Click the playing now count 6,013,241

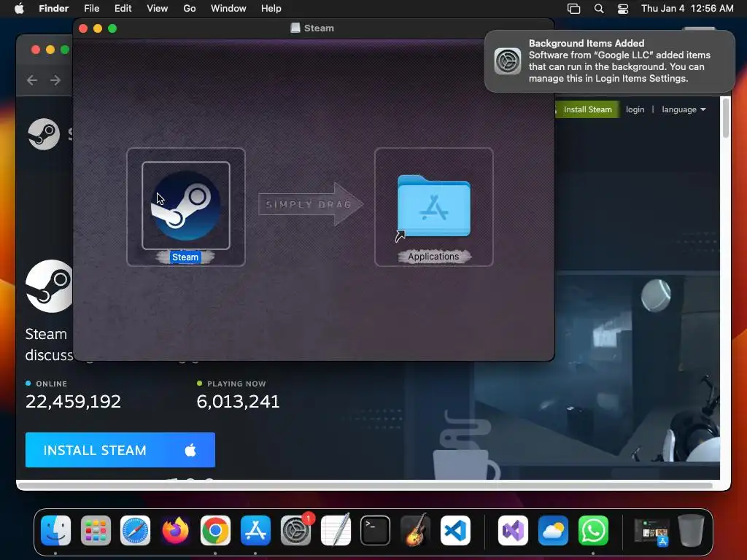[x=239, y=402]
